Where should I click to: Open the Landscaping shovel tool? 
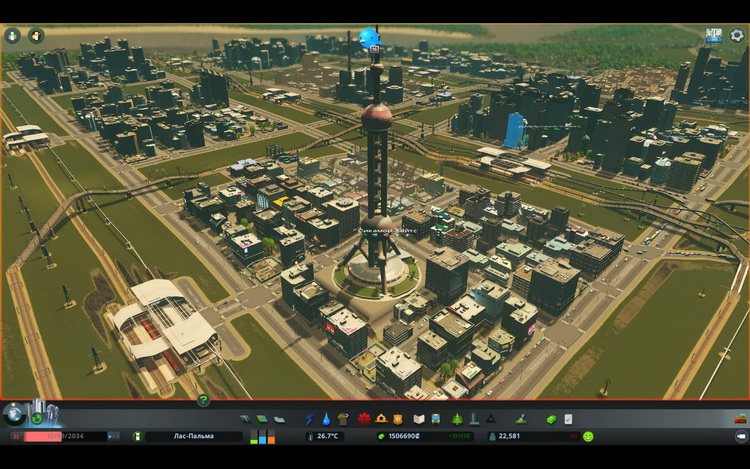click(x=521, y=419)
